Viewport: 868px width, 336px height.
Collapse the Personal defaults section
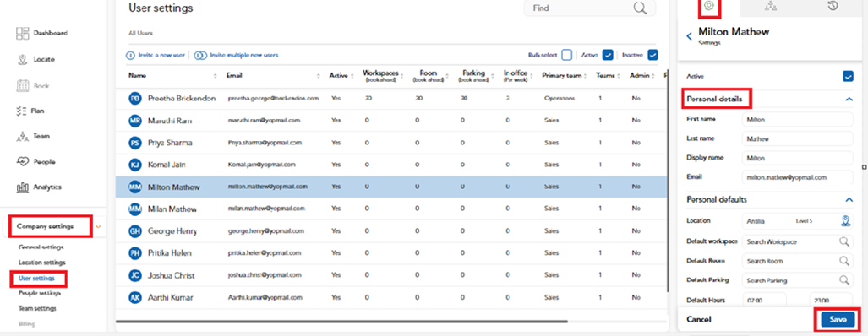pyautogui.click(x=849, y=199)
